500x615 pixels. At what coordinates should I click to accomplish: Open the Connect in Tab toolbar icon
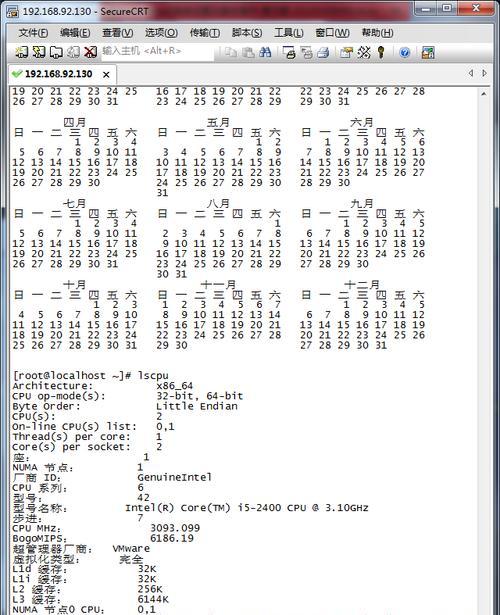[x=56, y=52]
